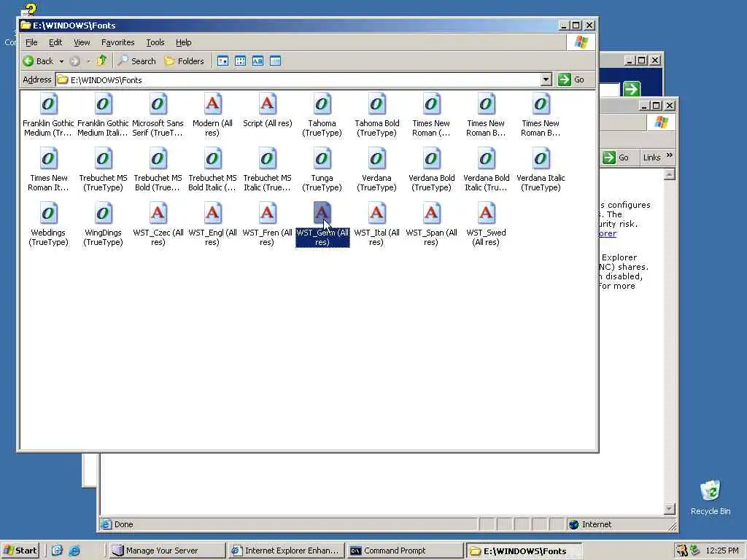Switch to Command Prompt taskbar button
This screenshot has width=747, height=560.
click(405, 551)
